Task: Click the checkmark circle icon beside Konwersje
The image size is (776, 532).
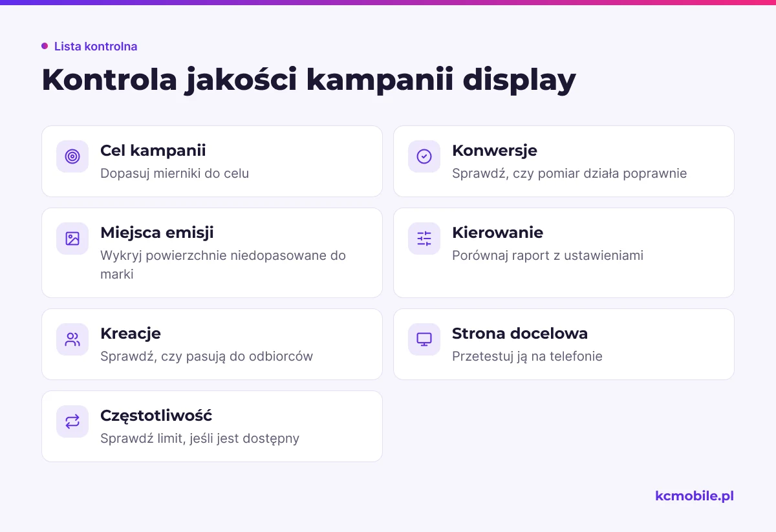Action: 424,156
